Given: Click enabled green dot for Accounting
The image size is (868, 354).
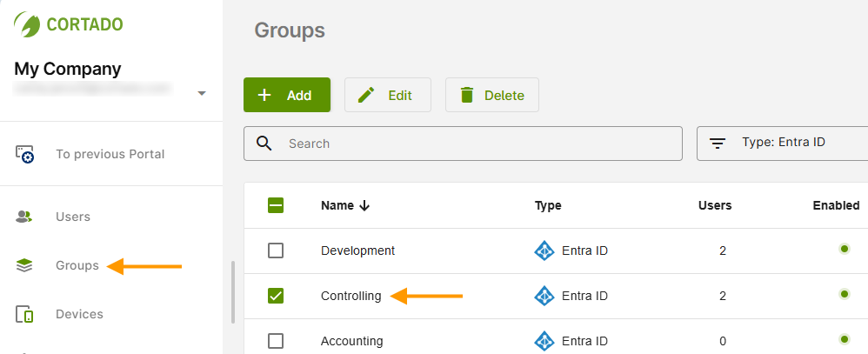Looking at the screenshot, I should click(845, 338).
